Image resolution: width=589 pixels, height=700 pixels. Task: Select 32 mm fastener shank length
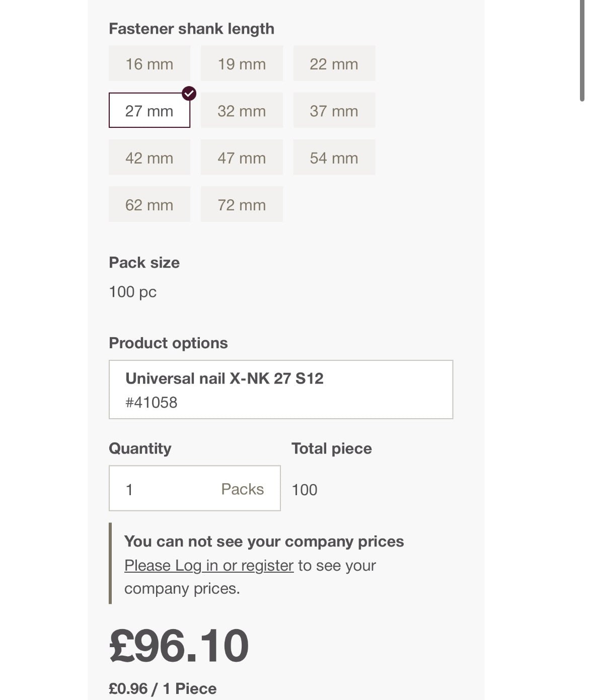[x=242, y=111]
